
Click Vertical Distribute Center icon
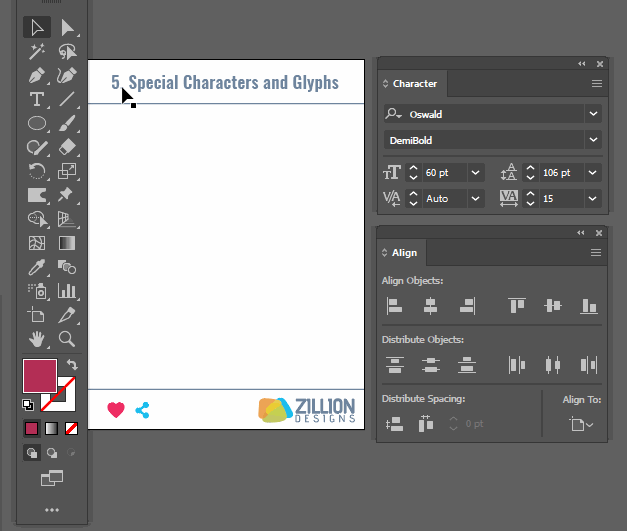coord(430,365)
